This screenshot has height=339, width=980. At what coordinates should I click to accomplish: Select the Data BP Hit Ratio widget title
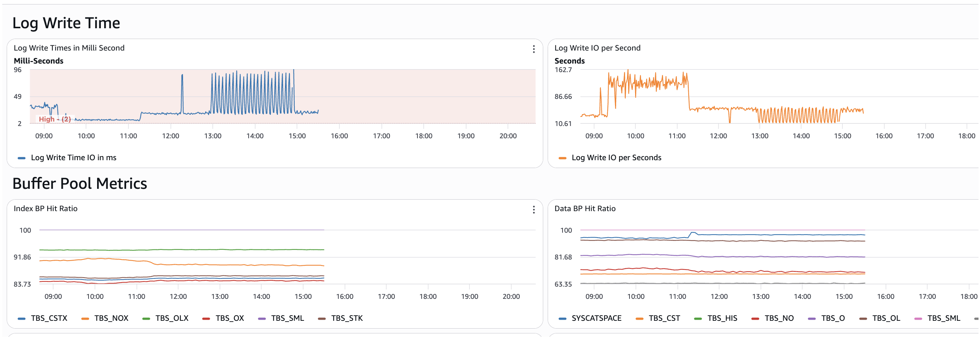tap(585, 209)
